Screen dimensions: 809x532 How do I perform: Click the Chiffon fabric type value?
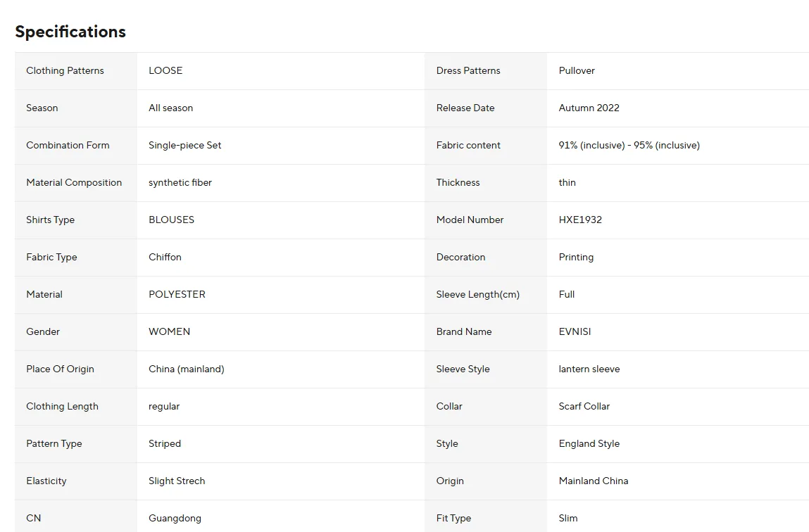point(165,257)
